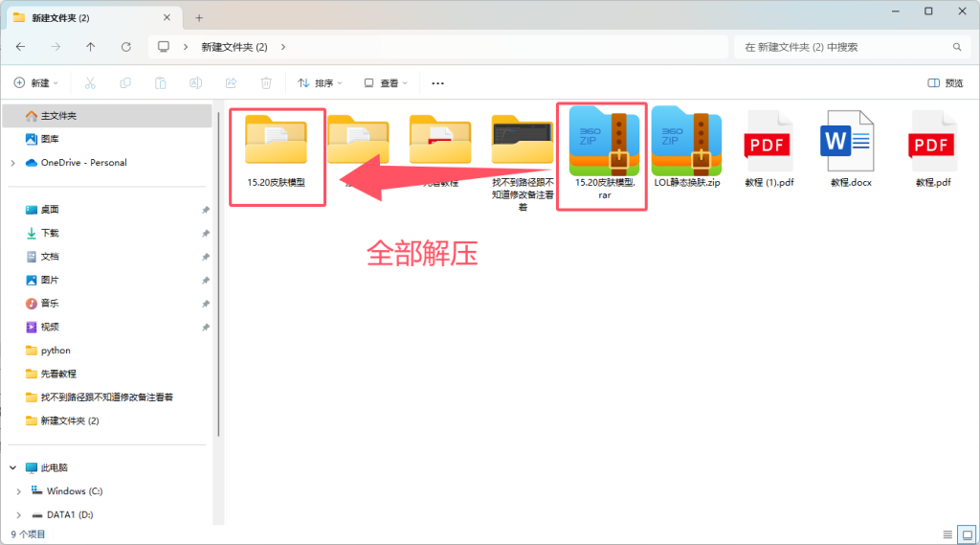Image resolution: width=980 pixels, height=545 pixels.
Task: Click the Copy icon in toolbar
Action: pos(125,83)
